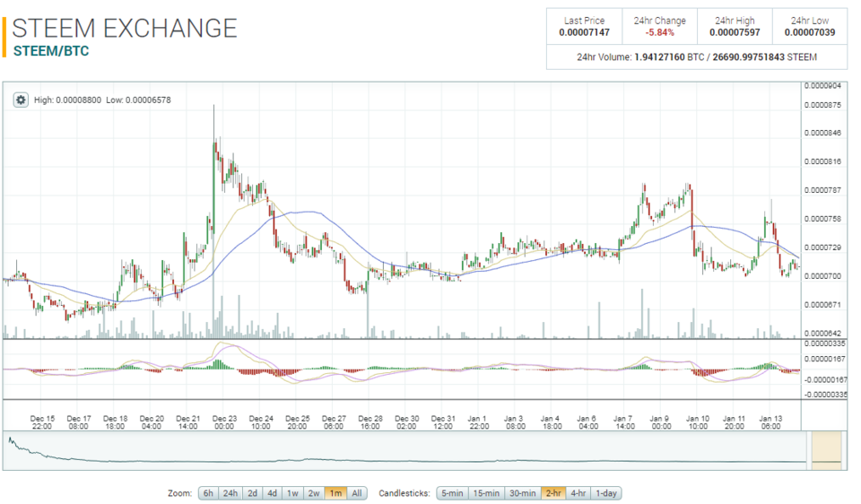Click the Last Price value box

tap(584, 26)
